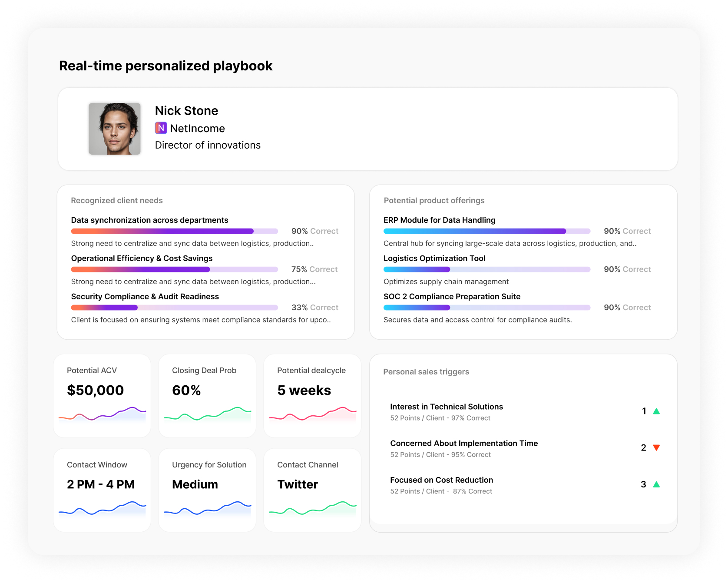
Task: Click green up arrow for Technical Solutions
Action: click(x=656, y=411)
